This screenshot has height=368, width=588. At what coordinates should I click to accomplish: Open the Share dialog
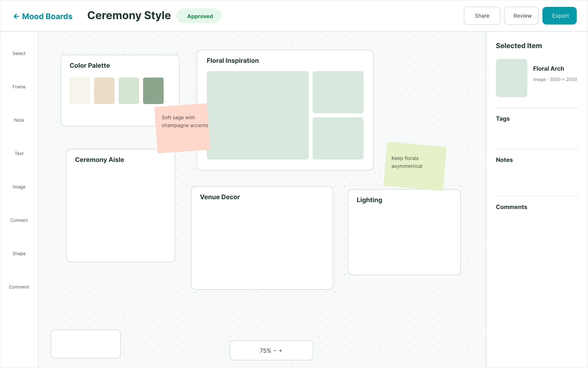click(482, 16)
